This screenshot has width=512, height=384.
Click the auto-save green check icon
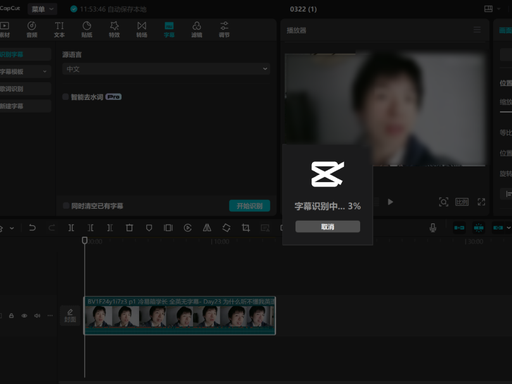tap(74, 9)
